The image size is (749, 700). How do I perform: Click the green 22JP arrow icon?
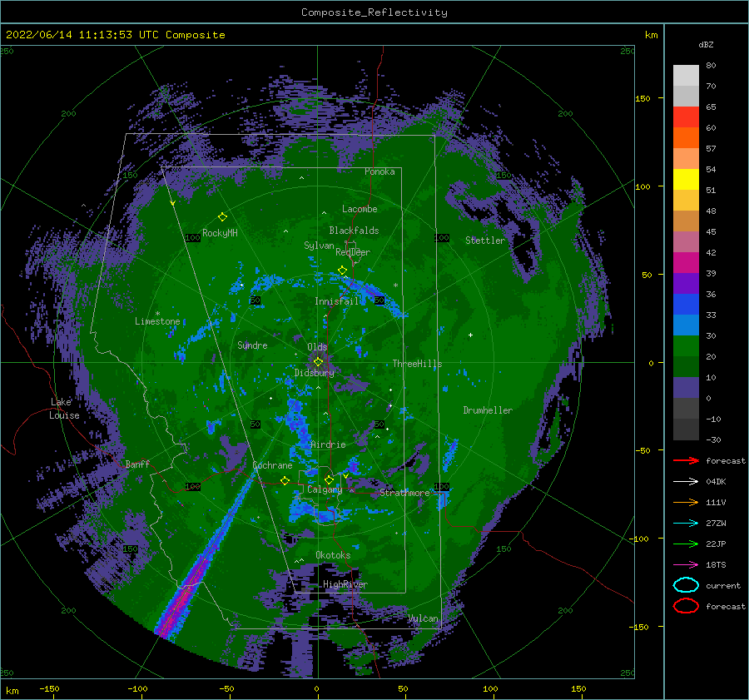coord(686,544)
